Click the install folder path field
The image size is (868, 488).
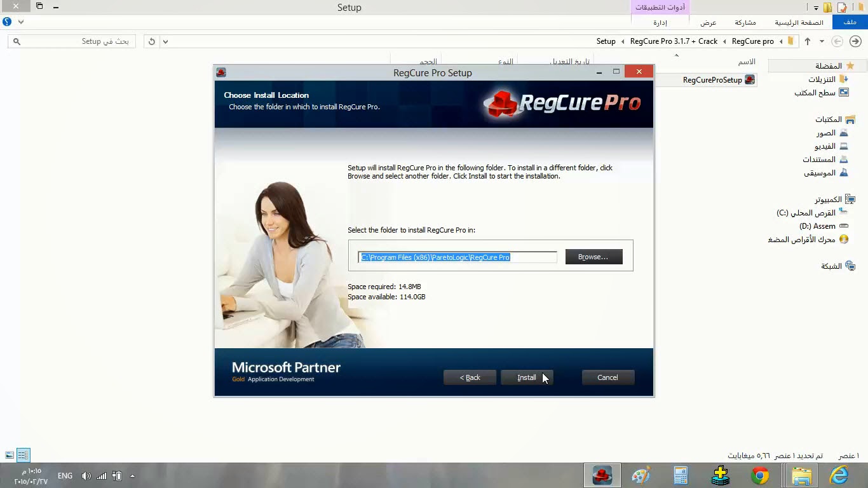pos(457,257)
